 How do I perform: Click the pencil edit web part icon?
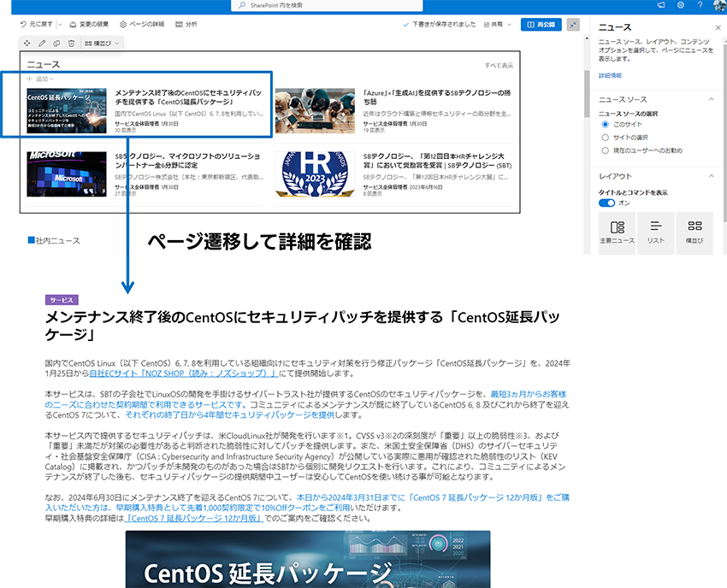pyautogui.click(x=42, y=43)
